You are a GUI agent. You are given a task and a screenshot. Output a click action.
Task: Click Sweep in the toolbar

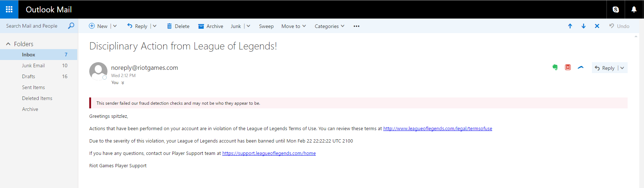tap(266, 26)
